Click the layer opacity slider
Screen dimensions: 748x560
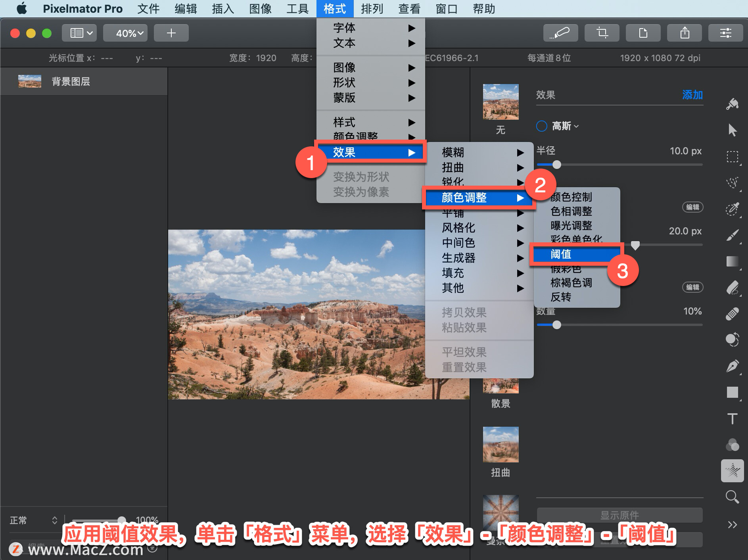(x=98, y=520)
